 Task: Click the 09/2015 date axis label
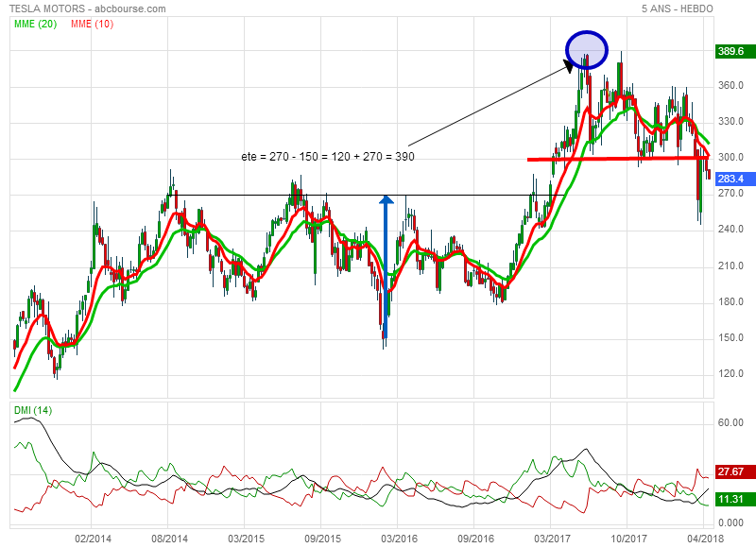point(322,539)
